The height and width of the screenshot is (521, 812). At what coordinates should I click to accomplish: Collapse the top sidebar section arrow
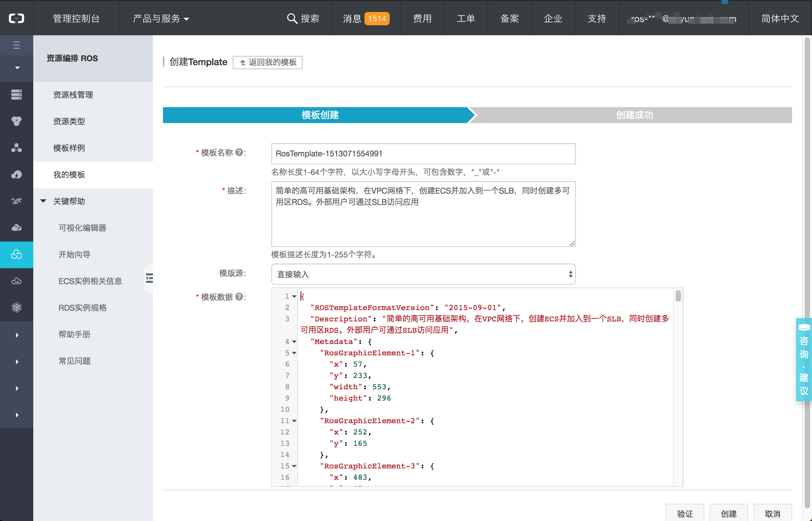point(17,68)
